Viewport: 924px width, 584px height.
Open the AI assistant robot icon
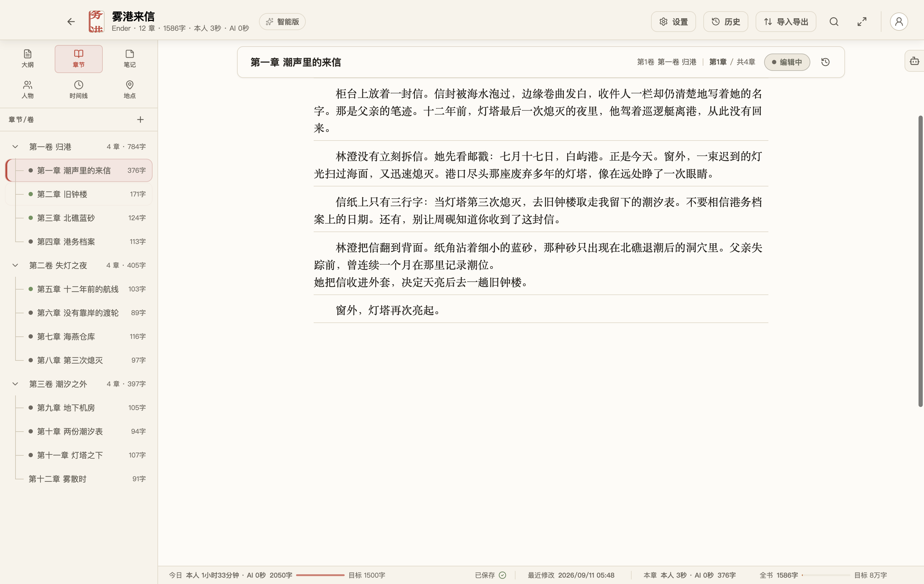click(914, 61)
